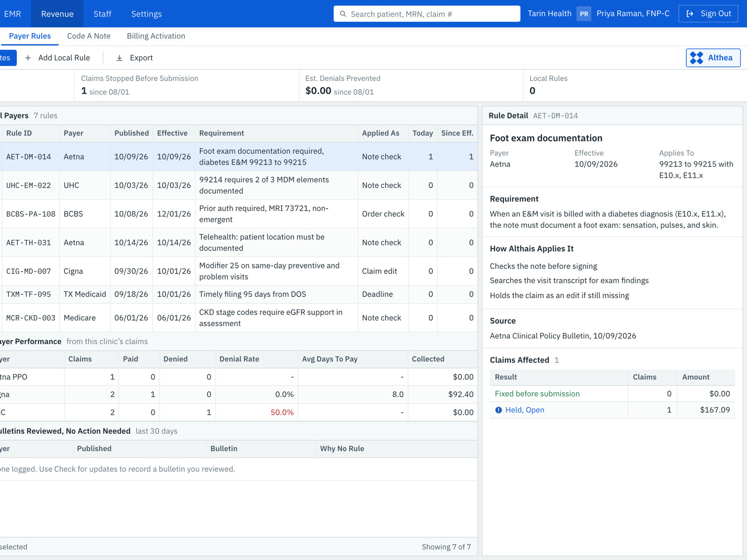Open the Althea assistant button

pyautogui.click(x=713, y=58)
